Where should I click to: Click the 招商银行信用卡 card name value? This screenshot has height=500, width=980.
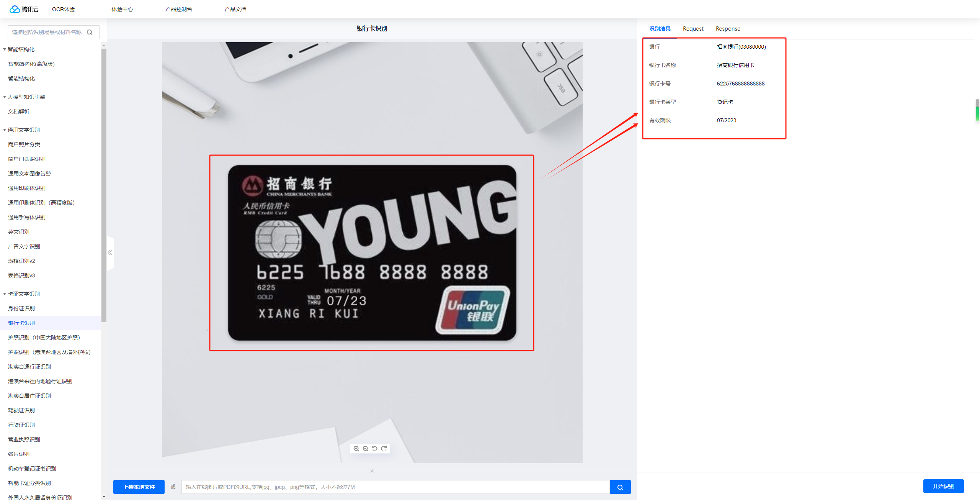click(736, 65)
